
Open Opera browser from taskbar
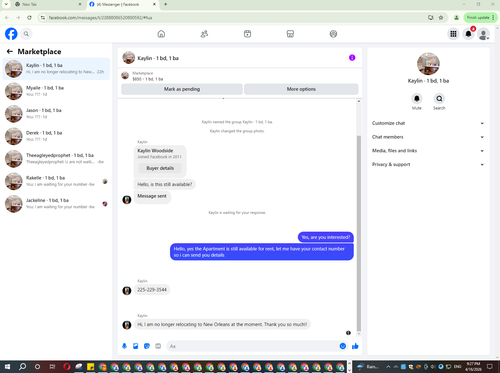point(67,367)
